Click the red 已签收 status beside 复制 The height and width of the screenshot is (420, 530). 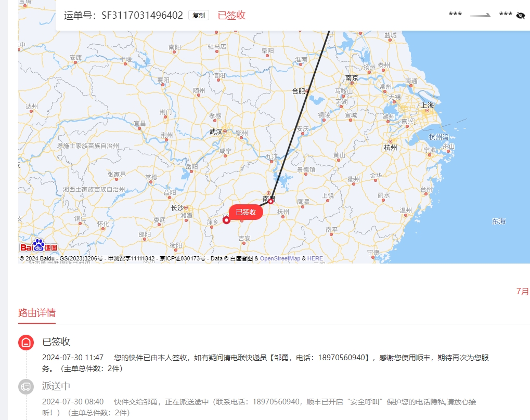[x=231, y=15]
